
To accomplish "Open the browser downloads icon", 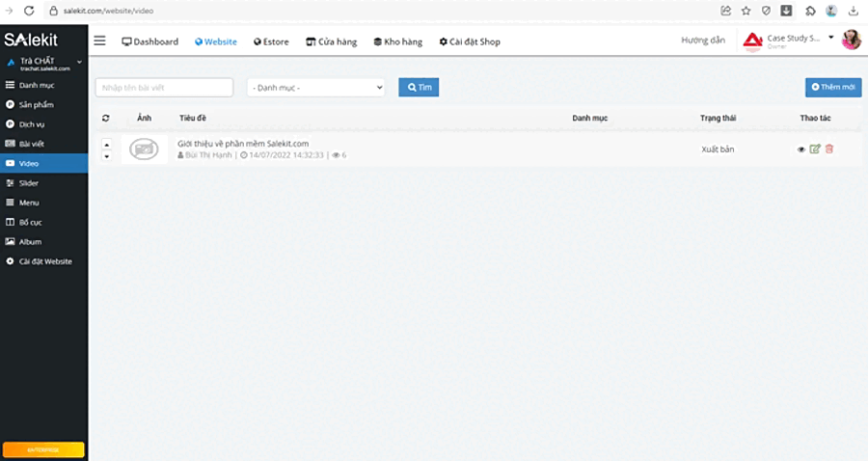I will (854, 11).
